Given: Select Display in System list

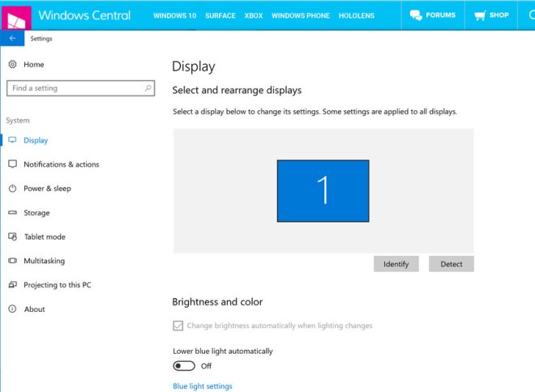Looking at the screenshot, I should coord(36,140).
